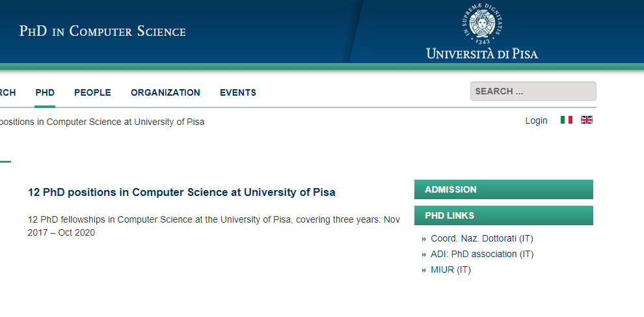Expand the PhD Links sidebar section
644x317 pixels.
coord(503,215)
